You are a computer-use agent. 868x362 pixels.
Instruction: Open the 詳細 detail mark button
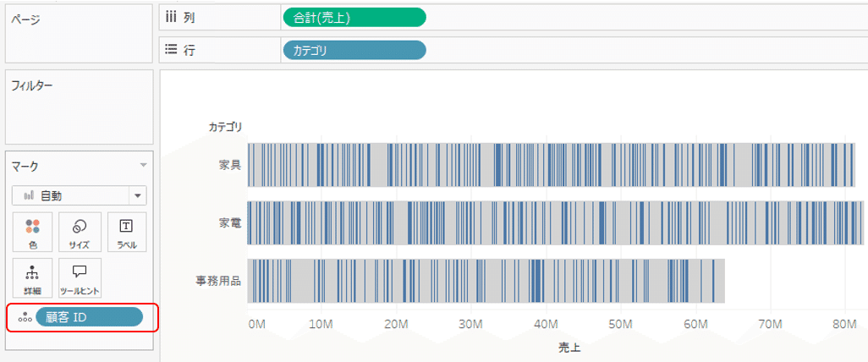point(32,278)
